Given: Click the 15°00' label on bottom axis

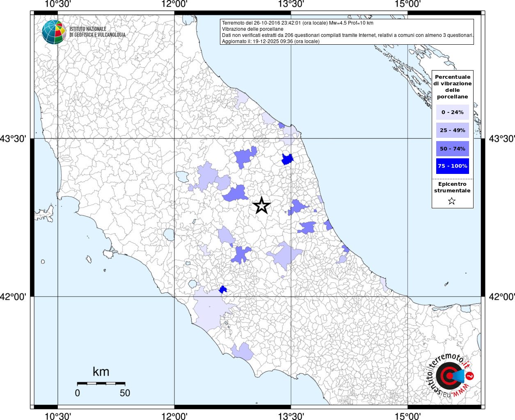Looking at the screenshot, I should pos(407,416).
